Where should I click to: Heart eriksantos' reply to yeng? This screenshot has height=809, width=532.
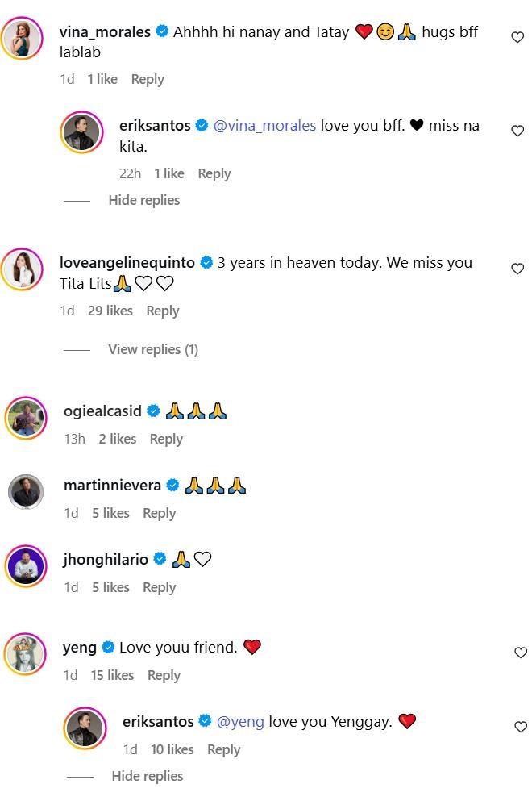pyautogui.click(x=521, y=727)
